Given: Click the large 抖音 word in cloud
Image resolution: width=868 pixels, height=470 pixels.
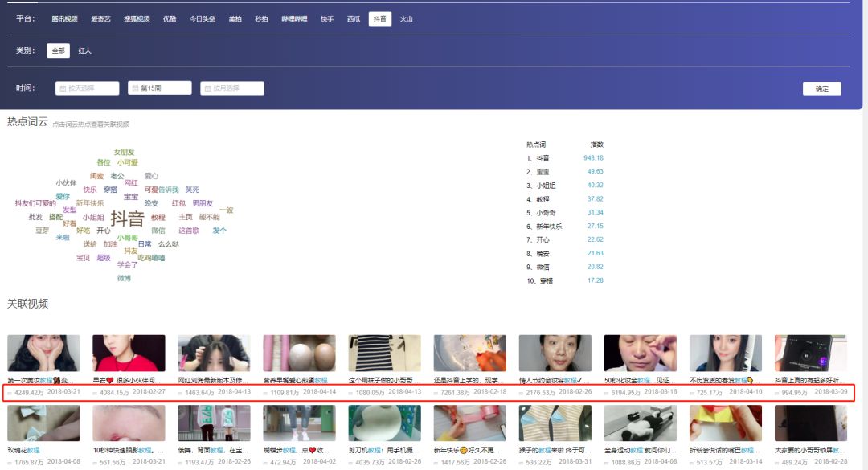Looking at the screenshot, I should coord(127,218).
